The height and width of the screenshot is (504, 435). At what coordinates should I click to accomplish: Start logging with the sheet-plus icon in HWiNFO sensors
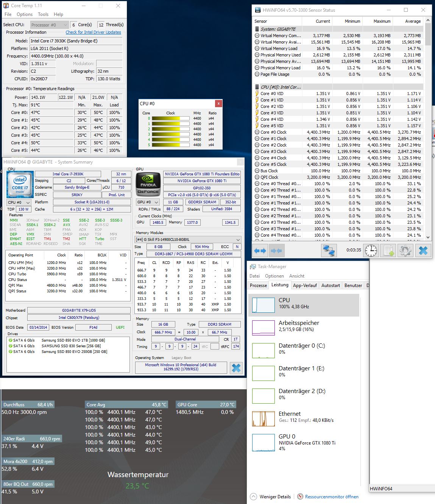[389, 251]
